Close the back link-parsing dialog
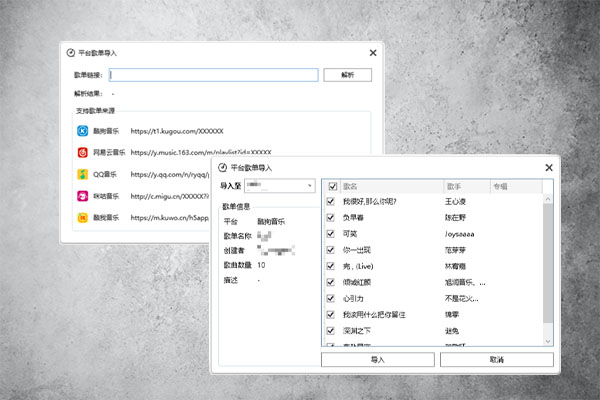This screenshot has width=600, height=400. click(373, 53)
